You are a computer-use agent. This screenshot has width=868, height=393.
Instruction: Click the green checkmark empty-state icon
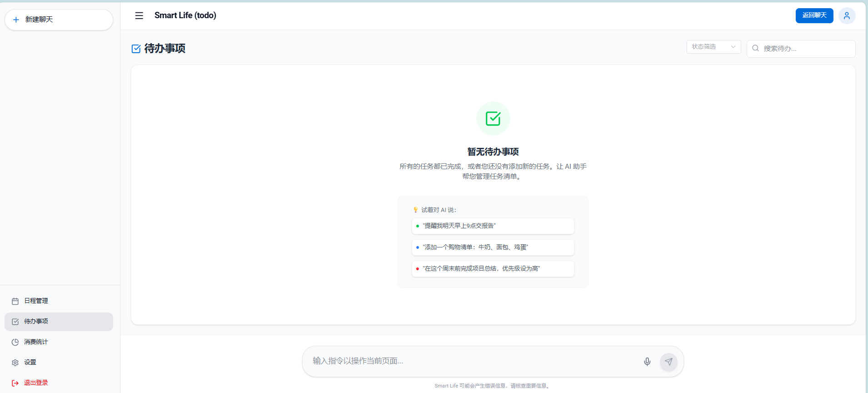(493, 119)
